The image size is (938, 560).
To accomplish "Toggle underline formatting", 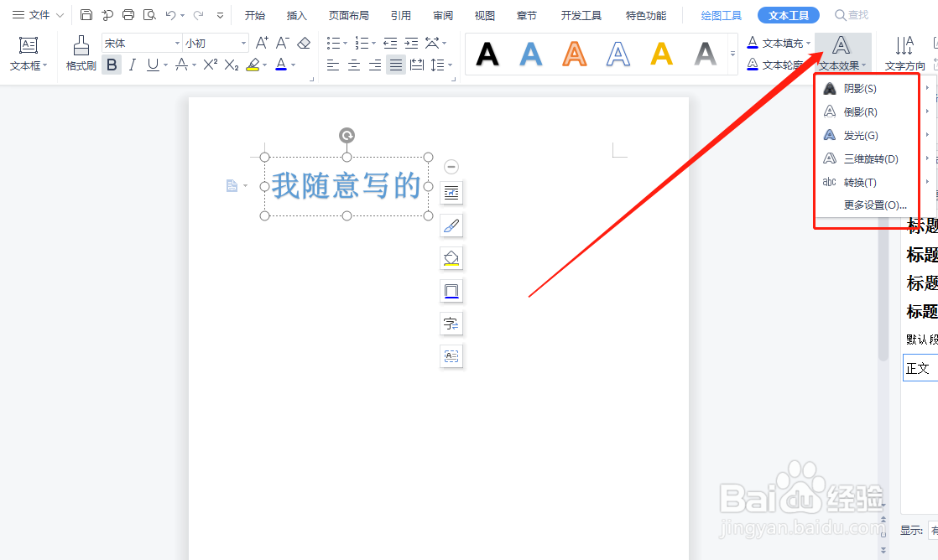I will coord(151,65).
